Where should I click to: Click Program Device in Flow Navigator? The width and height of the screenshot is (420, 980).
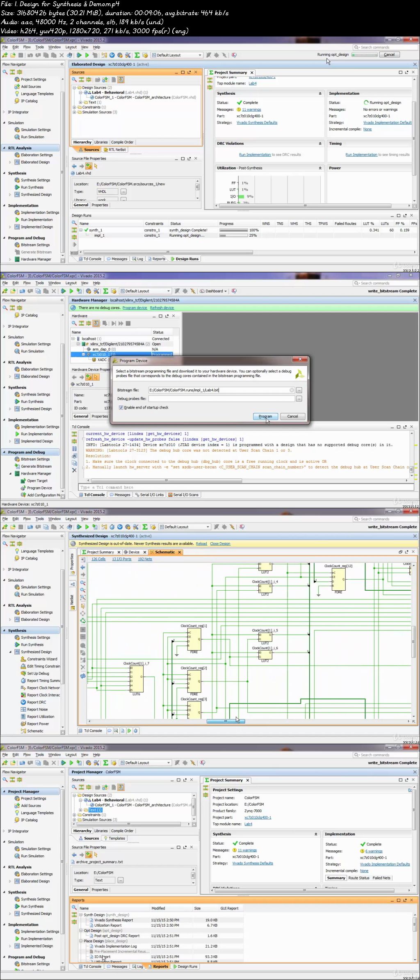tap(39, 488)
